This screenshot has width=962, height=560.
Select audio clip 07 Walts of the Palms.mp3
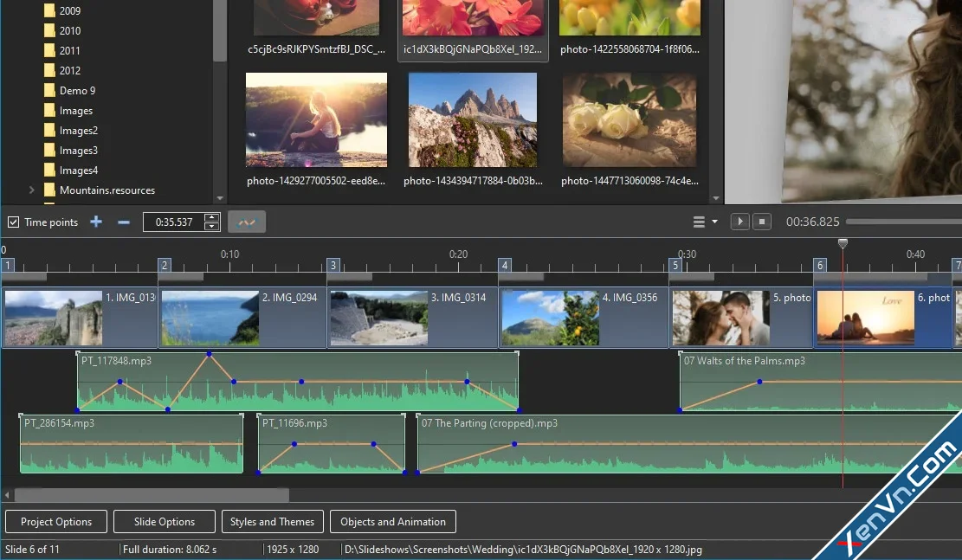(821, 382)
